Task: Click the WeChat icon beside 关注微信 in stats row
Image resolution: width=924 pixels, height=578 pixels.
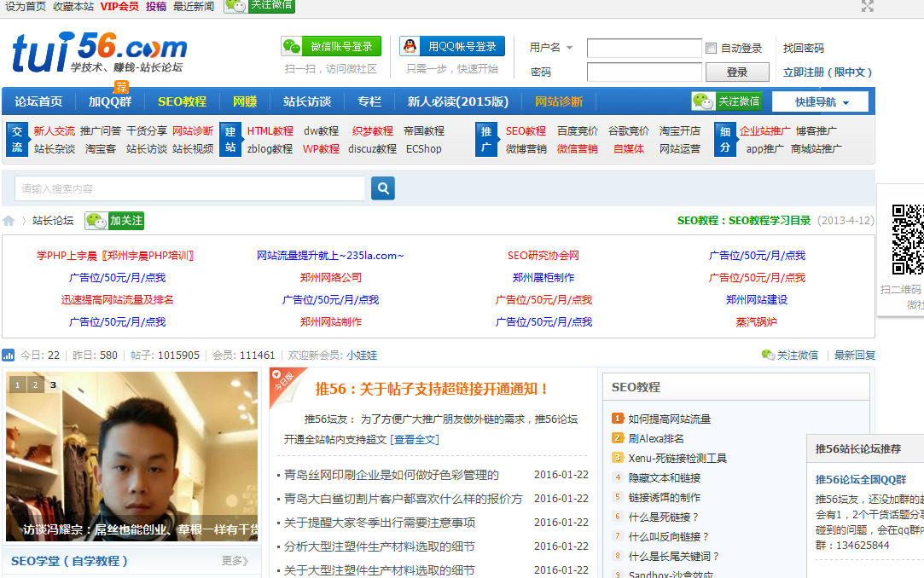Action: pos(768,355)
